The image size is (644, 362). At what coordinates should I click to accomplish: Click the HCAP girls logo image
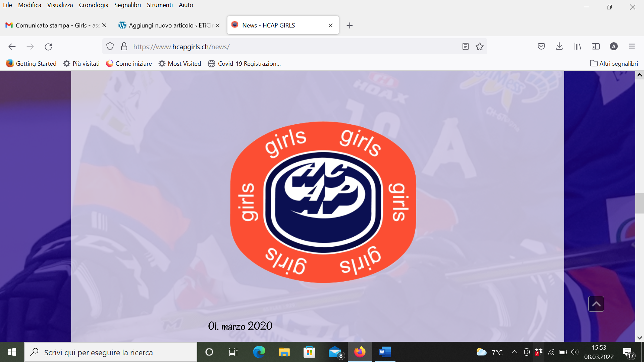[323, 202]
